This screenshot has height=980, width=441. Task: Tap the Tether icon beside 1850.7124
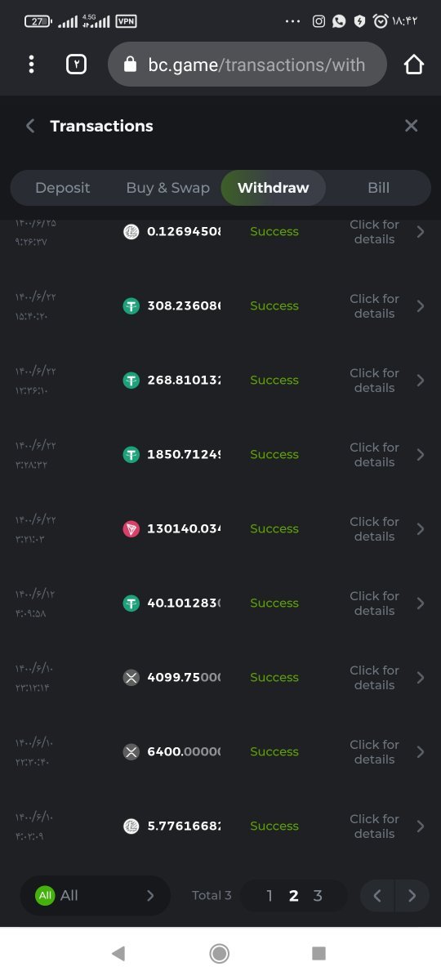(131, 455)
